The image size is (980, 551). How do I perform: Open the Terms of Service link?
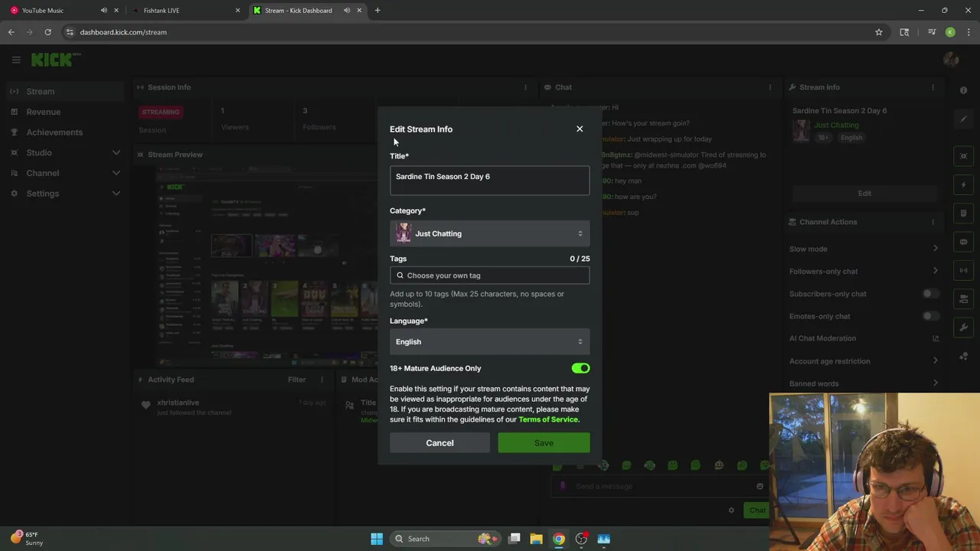point(548,419)
